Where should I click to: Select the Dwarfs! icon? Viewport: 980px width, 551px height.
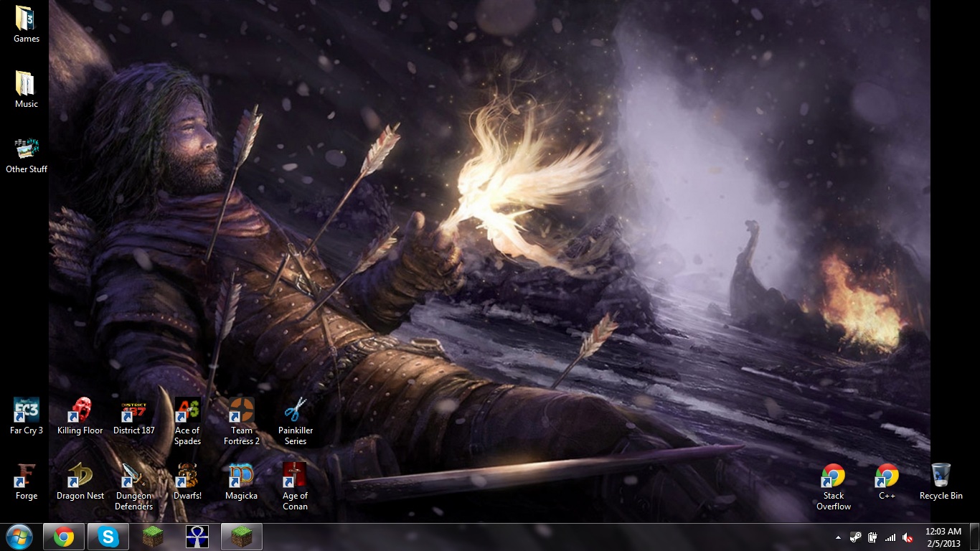tap(187, 477)
